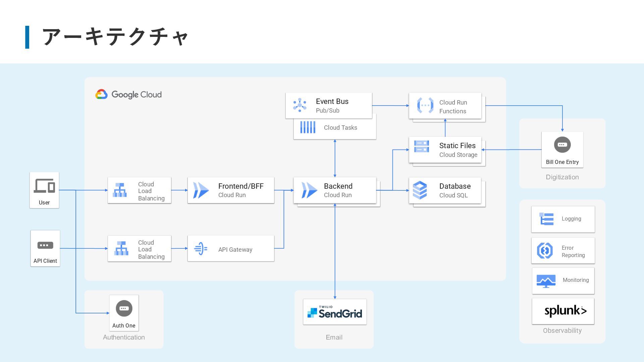Click the User devices icon
The height and width of the screenshot is (362, 644).
pyautogui.click(x=44, y=186)
